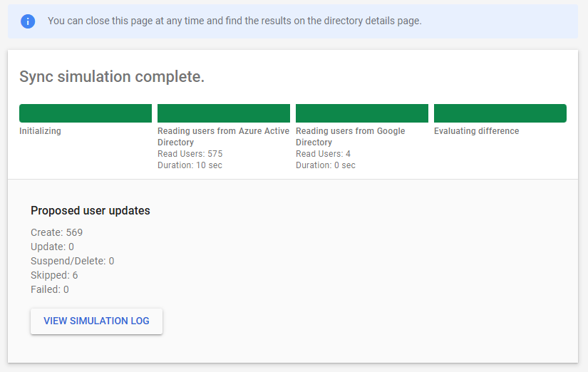Click the 'Read Users: 4' text
The height and width of the screenshot is (372, 588).
323,154
